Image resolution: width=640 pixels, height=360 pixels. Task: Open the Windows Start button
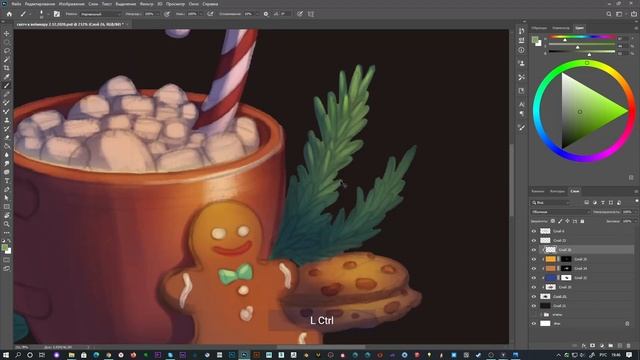point(6,355)
